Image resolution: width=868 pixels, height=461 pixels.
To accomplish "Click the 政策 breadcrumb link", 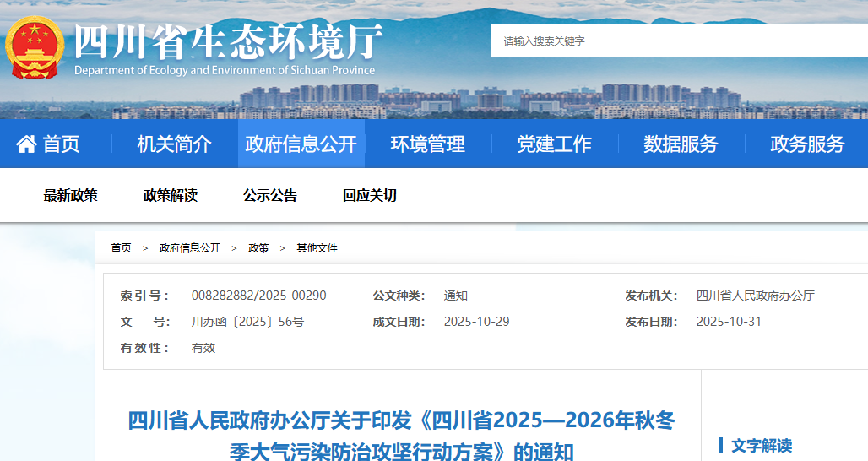I will point(258,248).
